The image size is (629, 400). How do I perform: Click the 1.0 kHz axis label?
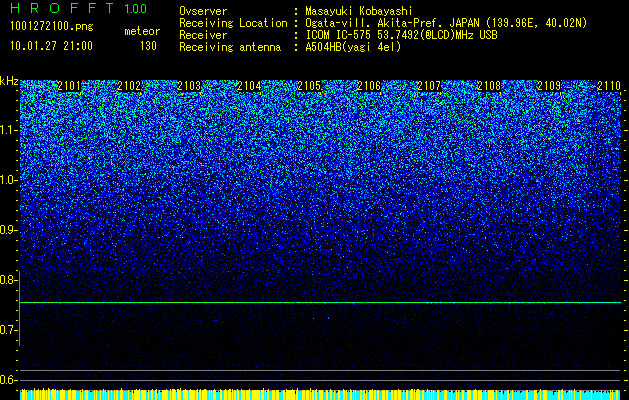(8, 180)
